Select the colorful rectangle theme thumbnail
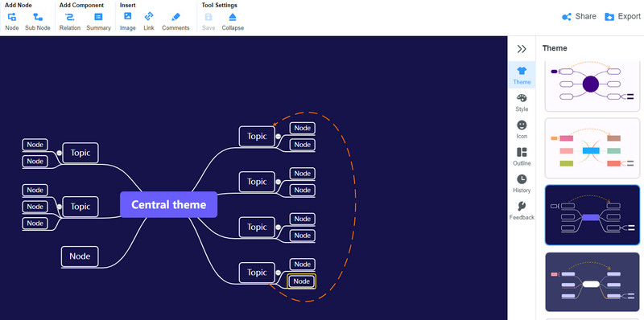Image resolution: width=644 pixels, height=320 pixels. pyautogui.click(x=592, y=149)
